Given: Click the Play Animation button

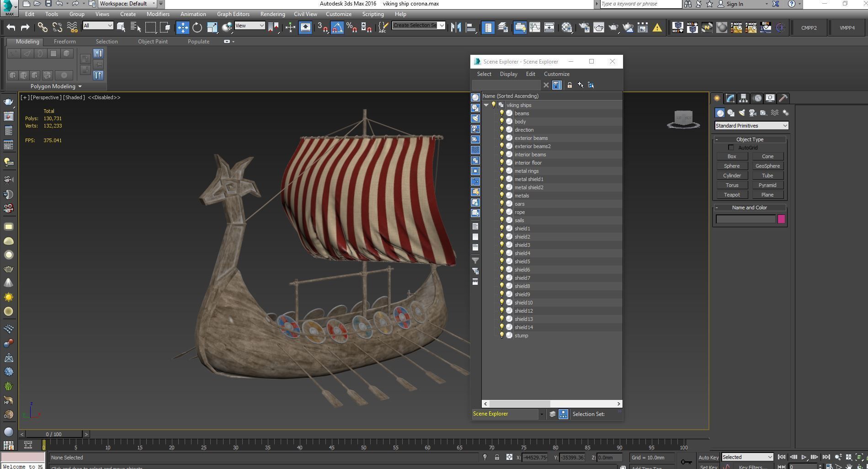Looking at the screenshot, I should (x=804, y=457).
